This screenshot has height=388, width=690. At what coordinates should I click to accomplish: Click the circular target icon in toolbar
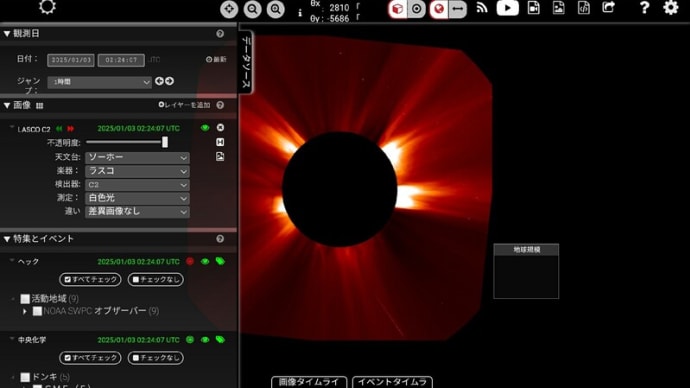pyautogui.click(x=416, y=9)
